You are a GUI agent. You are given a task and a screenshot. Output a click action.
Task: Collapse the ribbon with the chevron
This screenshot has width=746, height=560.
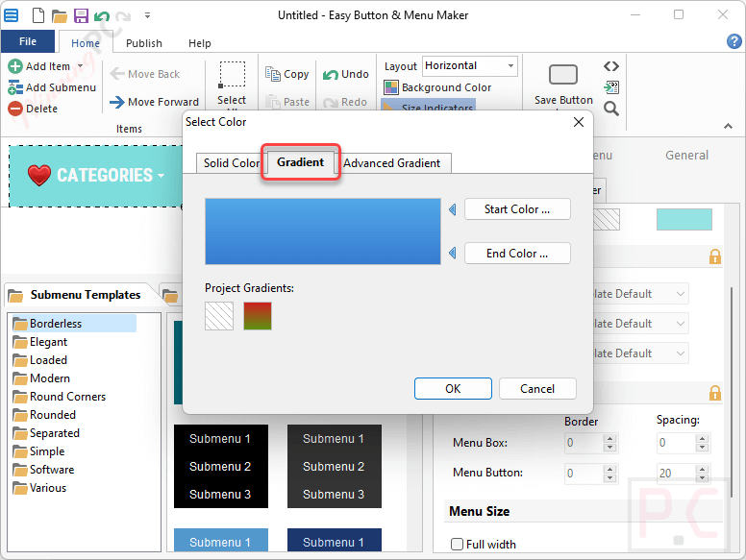[728, 126]
